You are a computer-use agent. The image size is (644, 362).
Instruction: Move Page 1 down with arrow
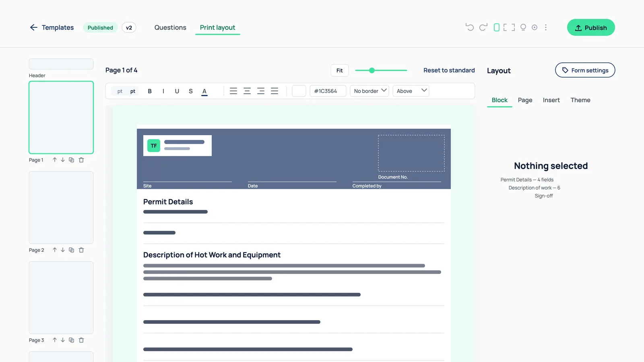click(63, 160)
